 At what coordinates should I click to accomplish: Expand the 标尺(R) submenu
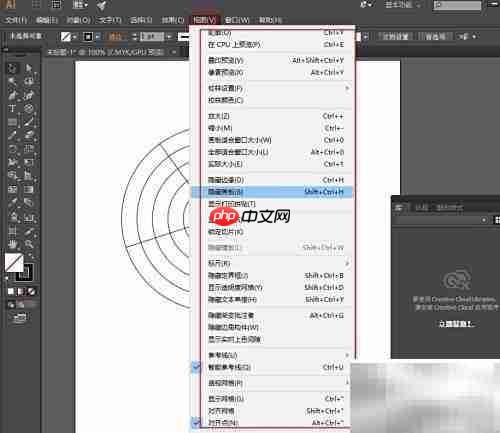click(x=272, y=263)
